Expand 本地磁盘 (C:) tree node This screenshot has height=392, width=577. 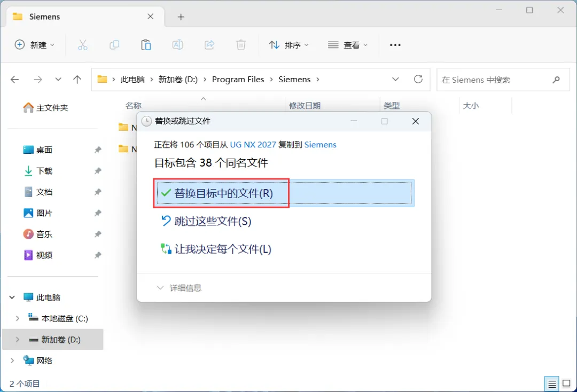point(17,318)
